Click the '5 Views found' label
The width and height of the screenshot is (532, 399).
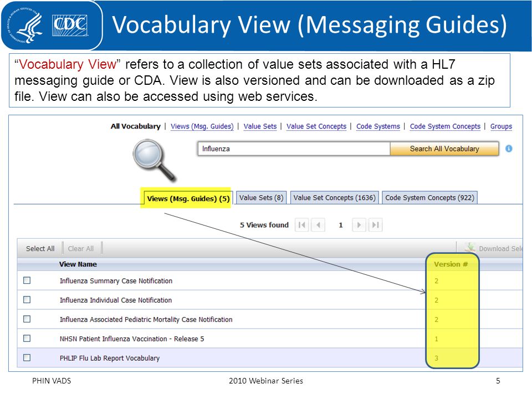pos(264,225)
